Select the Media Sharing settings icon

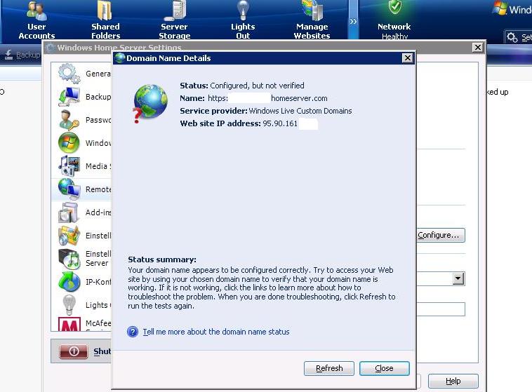point(69,165)
